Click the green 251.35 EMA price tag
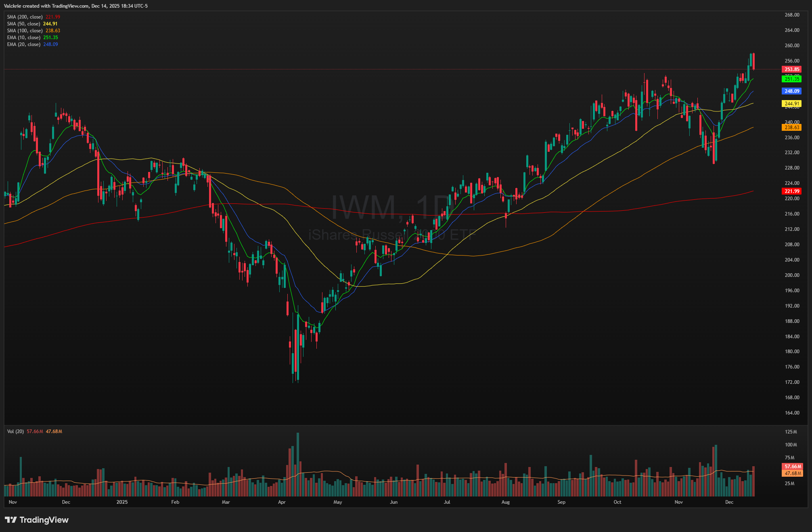The width and height of the screenshot is (812, 532). 791,79
